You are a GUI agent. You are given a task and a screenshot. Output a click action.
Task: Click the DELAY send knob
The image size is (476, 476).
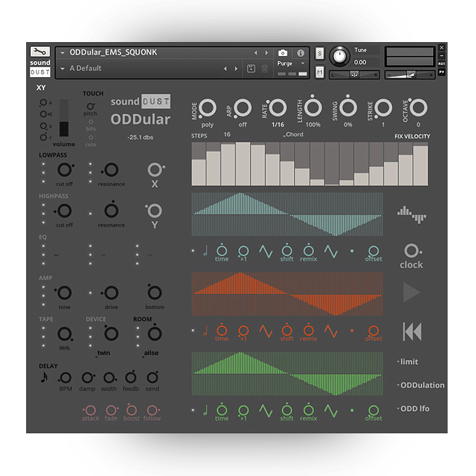[x=152, y=377]
